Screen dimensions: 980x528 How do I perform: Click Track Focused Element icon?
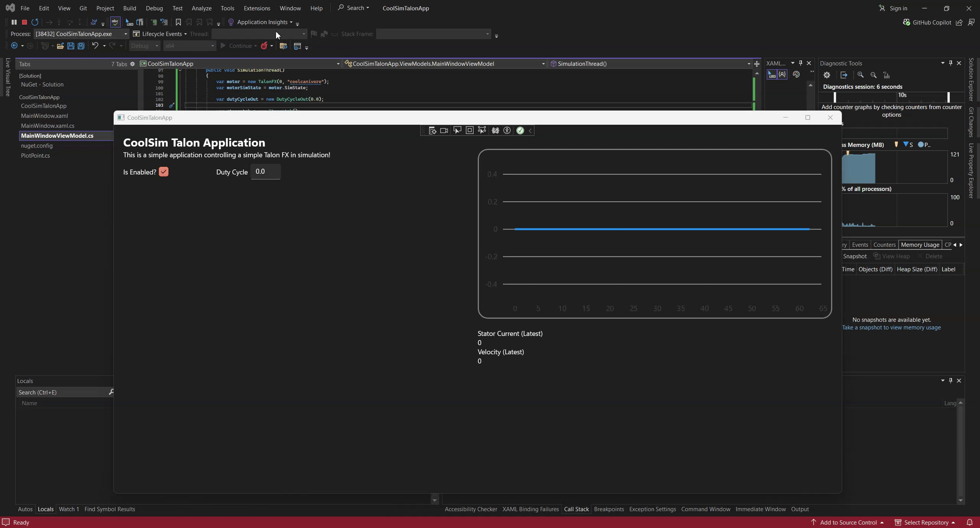point(482,130)
